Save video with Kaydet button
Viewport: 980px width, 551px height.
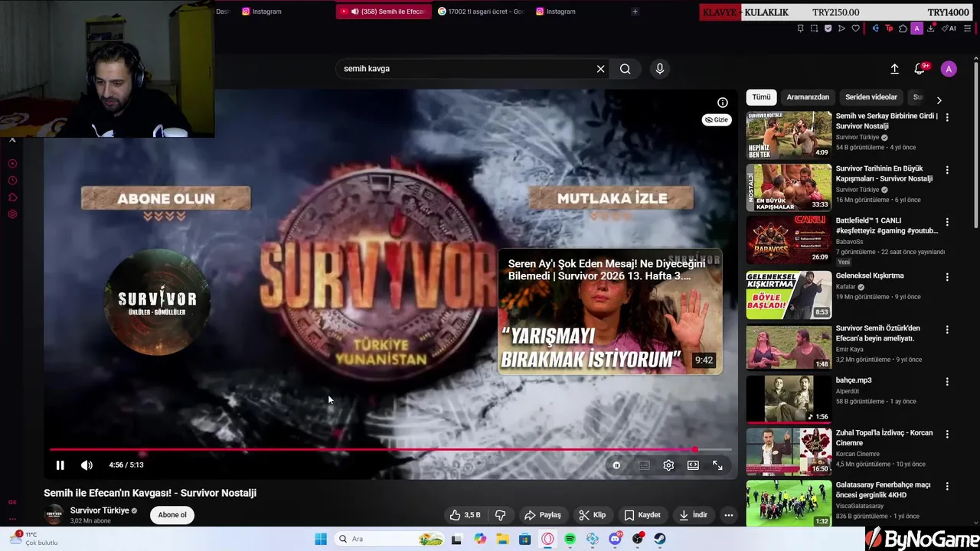point(642,515)
